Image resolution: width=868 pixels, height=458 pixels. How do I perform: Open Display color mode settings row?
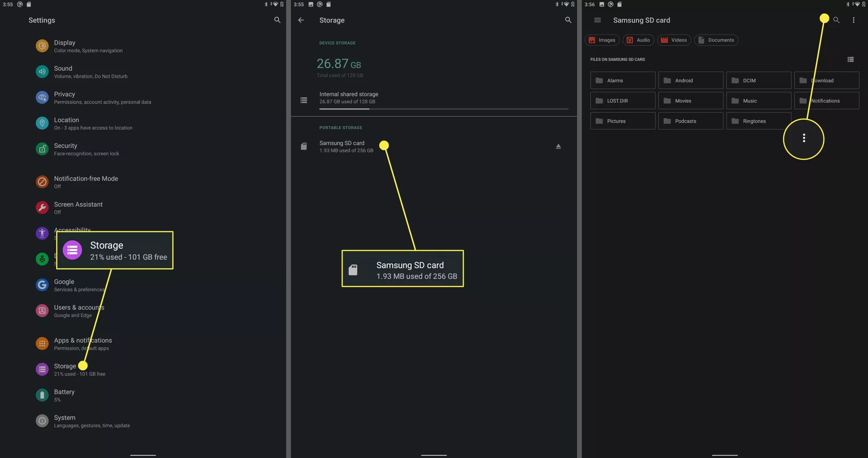(x=143, y=46)
